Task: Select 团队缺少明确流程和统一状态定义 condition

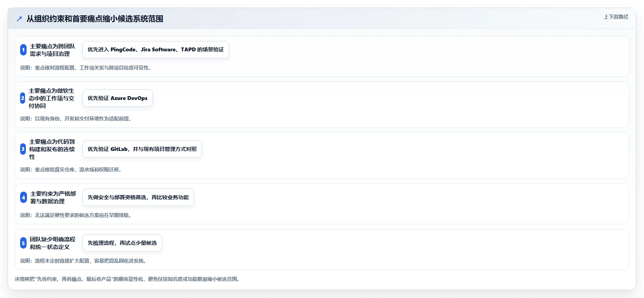Action: pyautogui.click(x=53, y=243)
